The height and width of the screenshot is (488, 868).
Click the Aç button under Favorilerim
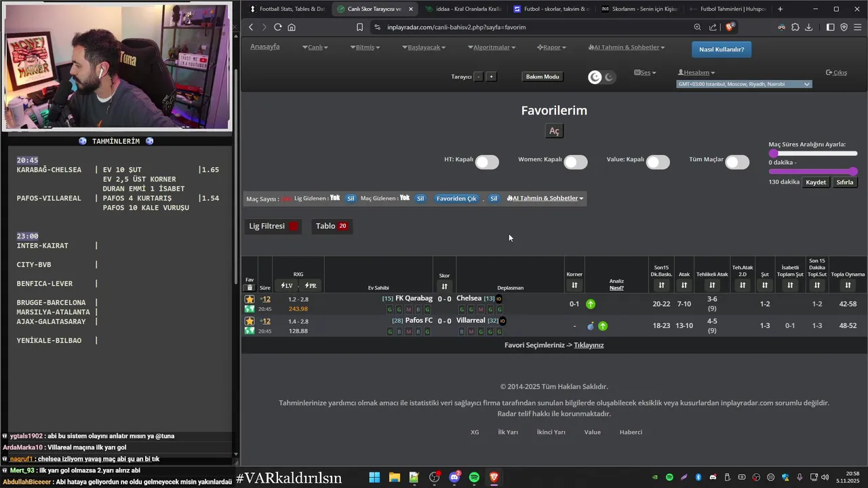click(554, 131)
